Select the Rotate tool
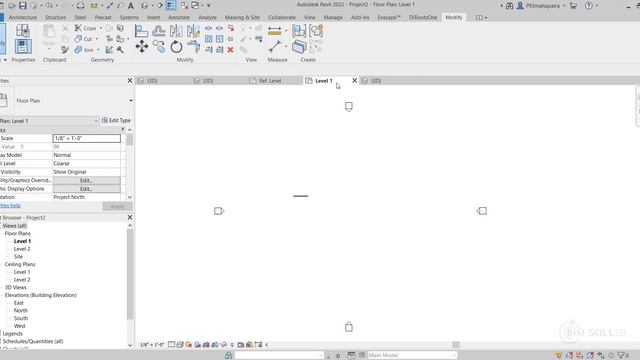 (176, 47)
